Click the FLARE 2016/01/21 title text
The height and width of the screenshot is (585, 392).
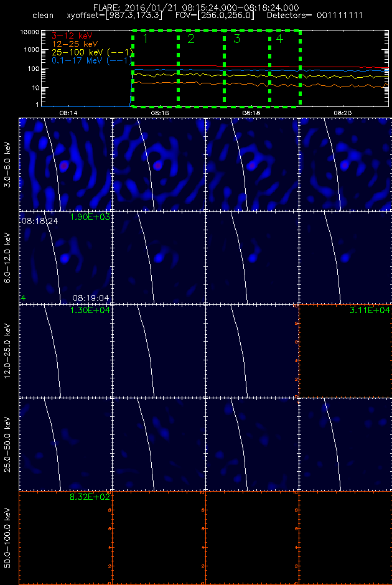coord(197,7)
